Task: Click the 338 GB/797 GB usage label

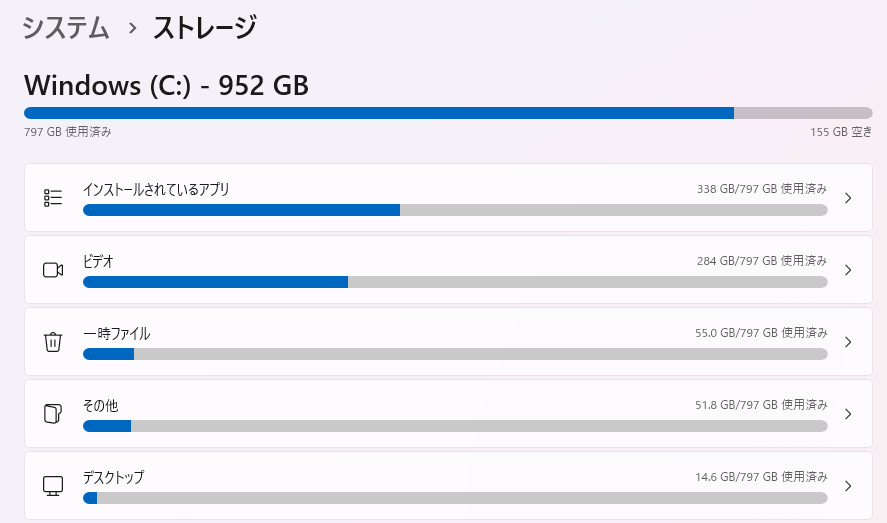Action: coord(761,189)
